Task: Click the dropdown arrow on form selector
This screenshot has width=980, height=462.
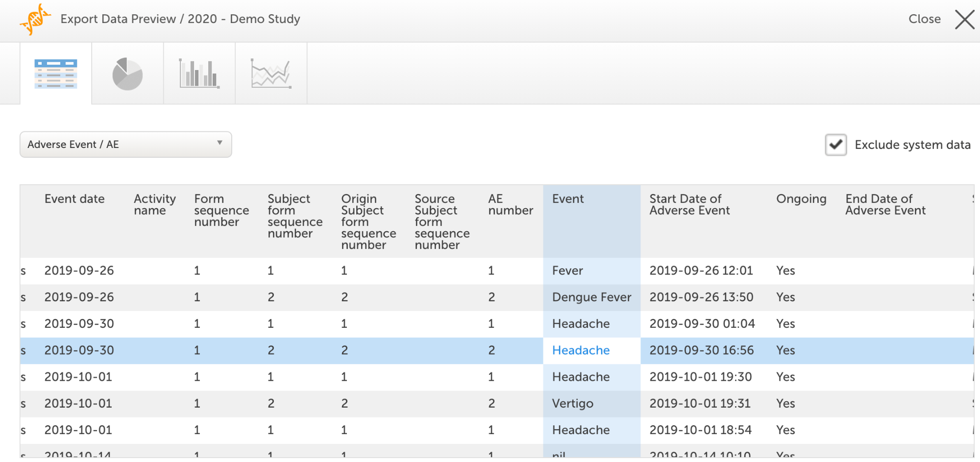Action: 220,143
